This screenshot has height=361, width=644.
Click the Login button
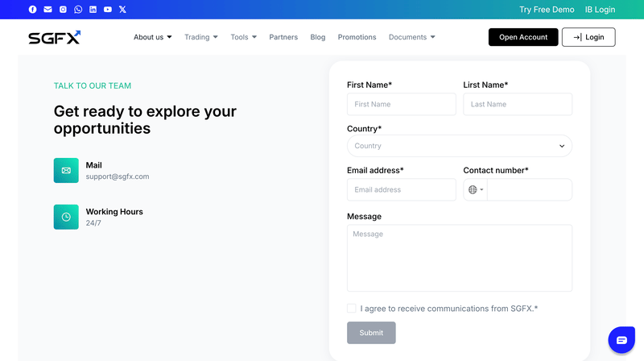tap(588, 37)
